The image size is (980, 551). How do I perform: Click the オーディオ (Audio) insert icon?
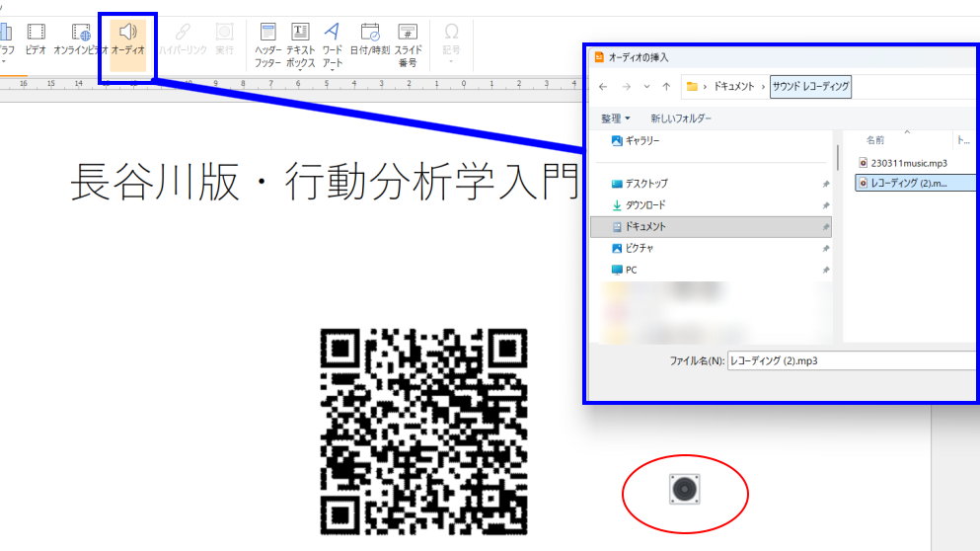pyautogui.click(x=127, y=39)
